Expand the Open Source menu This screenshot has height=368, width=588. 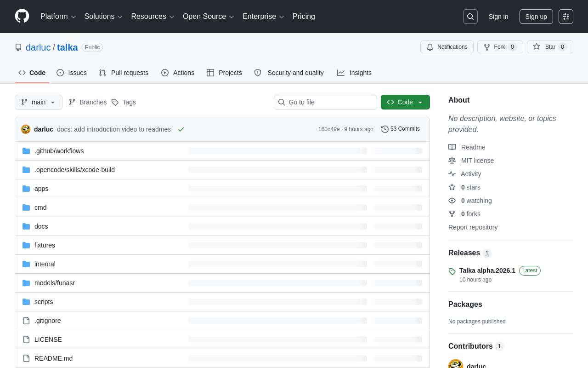click(x=209, y=17)
